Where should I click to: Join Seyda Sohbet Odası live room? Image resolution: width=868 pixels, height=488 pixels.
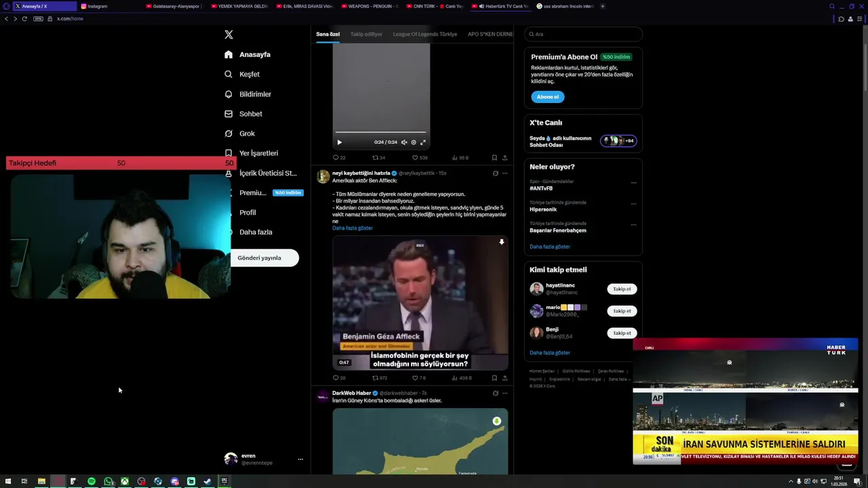pyautogui.click(x=583, y=141)
